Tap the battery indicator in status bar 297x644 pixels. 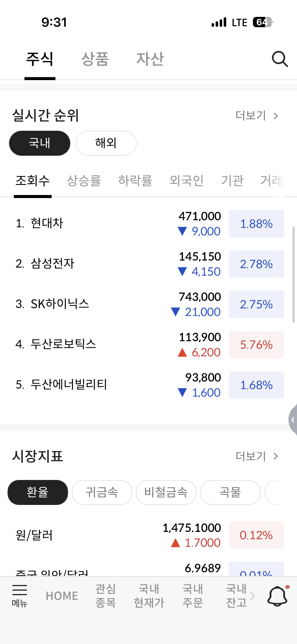click(263, 22)
